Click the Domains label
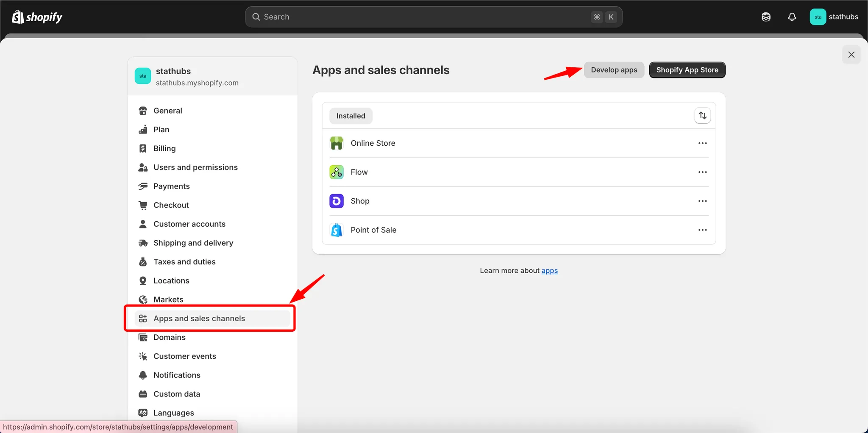 (x=170, y=337)
